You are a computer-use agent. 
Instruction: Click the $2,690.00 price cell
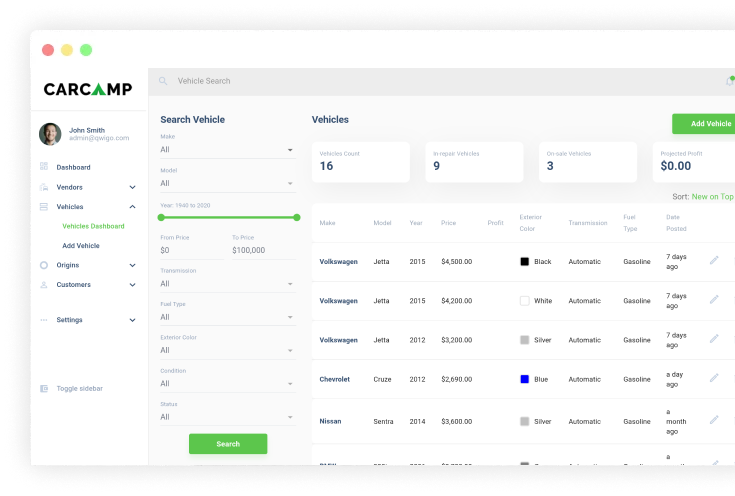(x=457, y=379)
